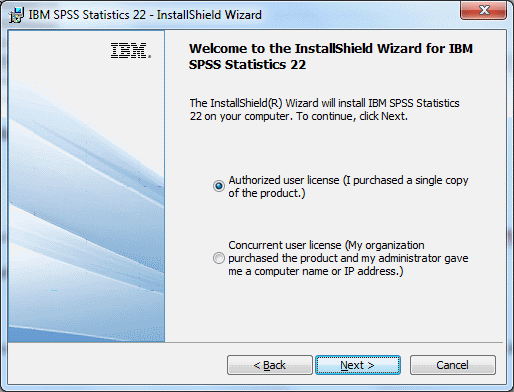Click the 'To continue, click Next' instruction text
This screenshot has height=392, width=514.
[x=352, y=116]
